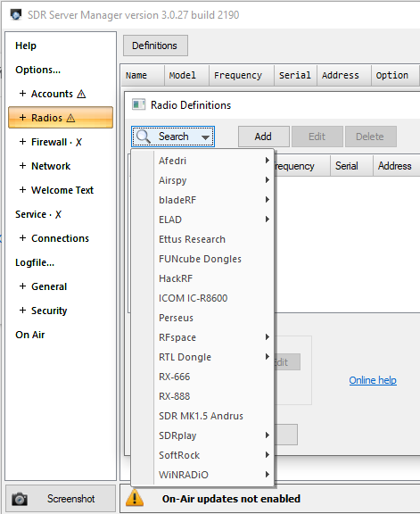This screenshot has width=420, height=514.
Task: Click the Add button
Action: (x=263, y=137)
